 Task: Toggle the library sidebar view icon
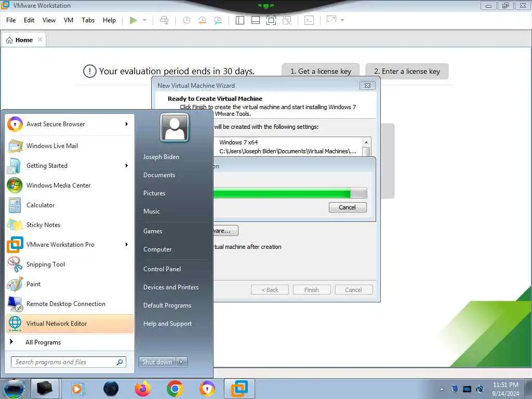pos(240,20)
